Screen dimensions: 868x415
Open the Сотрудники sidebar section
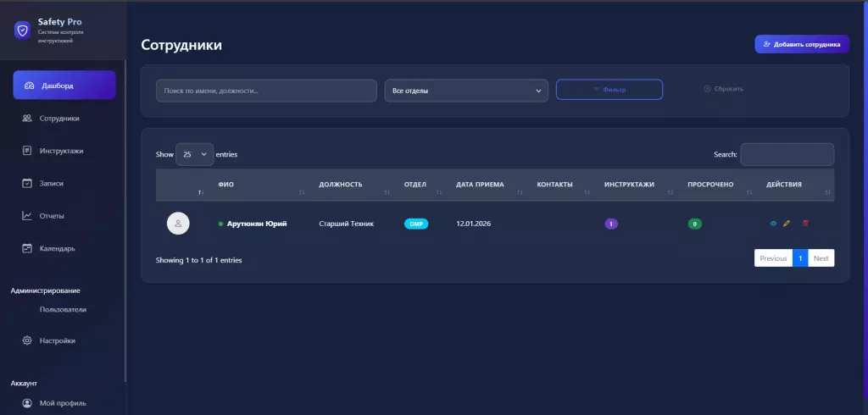(58, 119)
